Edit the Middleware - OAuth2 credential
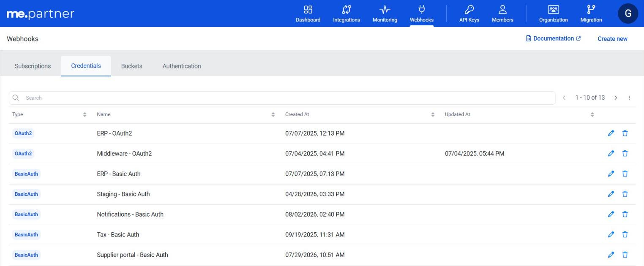 (611, 154)
